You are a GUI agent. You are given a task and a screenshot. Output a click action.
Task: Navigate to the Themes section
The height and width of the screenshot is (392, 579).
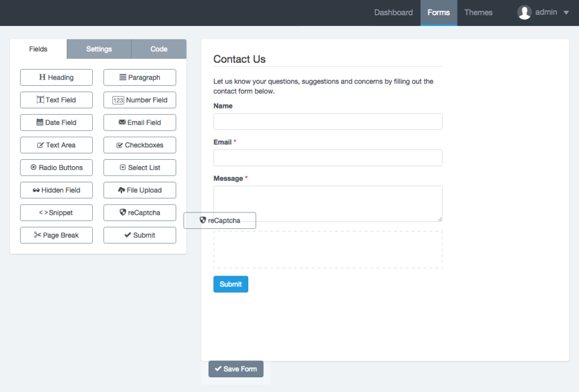tap(478, 12)
